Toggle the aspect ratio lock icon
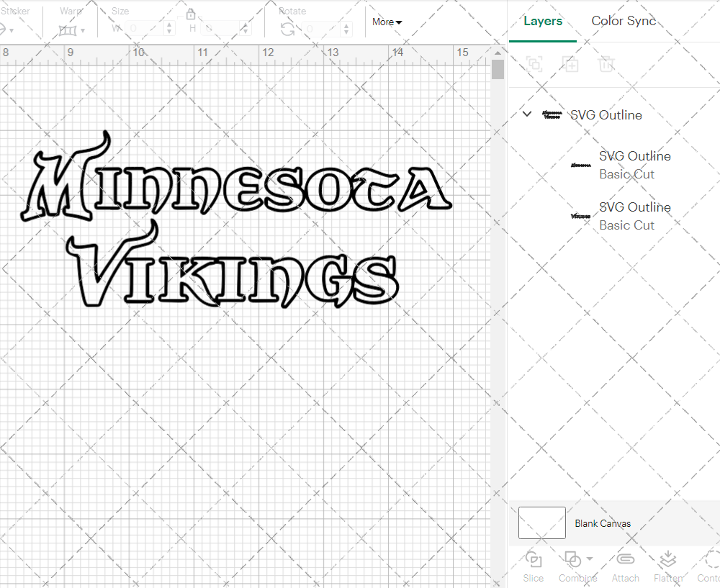720x588 pixels. 191,15
